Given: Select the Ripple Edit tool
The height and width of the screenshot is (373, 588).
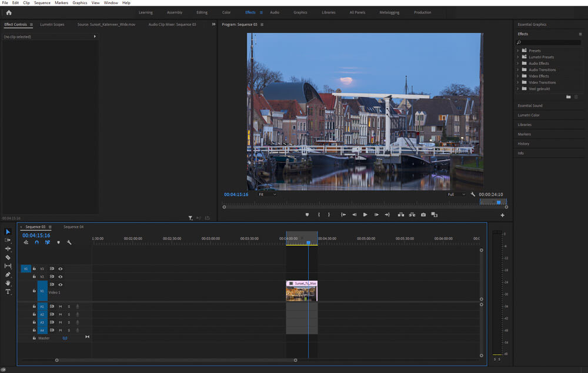Looking at the screenshot, I should point(8,249).
